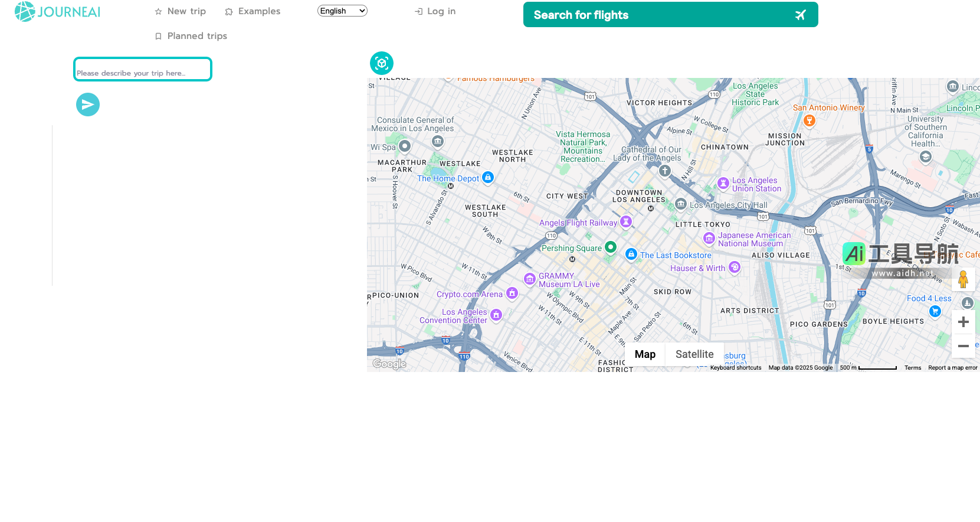Select University of Southern California Health marker
This screenshot has width=980, height=522.
pos(926,157)
